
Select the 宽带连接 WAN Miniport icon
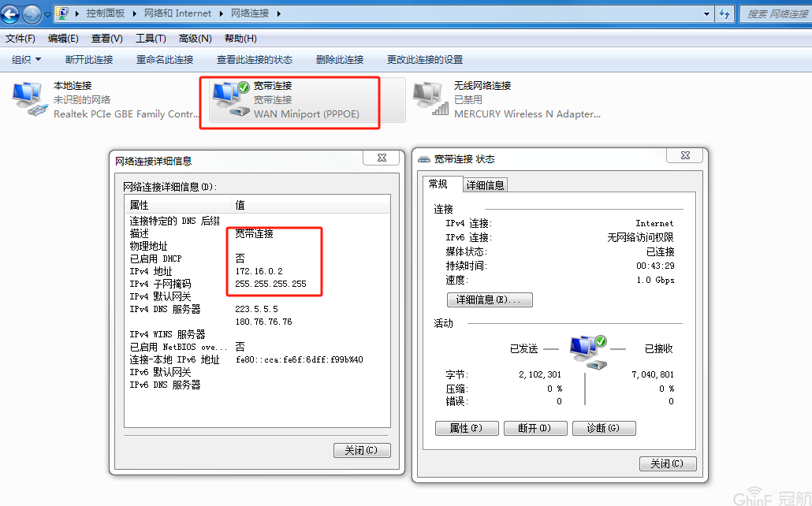(x=230, y=99)
